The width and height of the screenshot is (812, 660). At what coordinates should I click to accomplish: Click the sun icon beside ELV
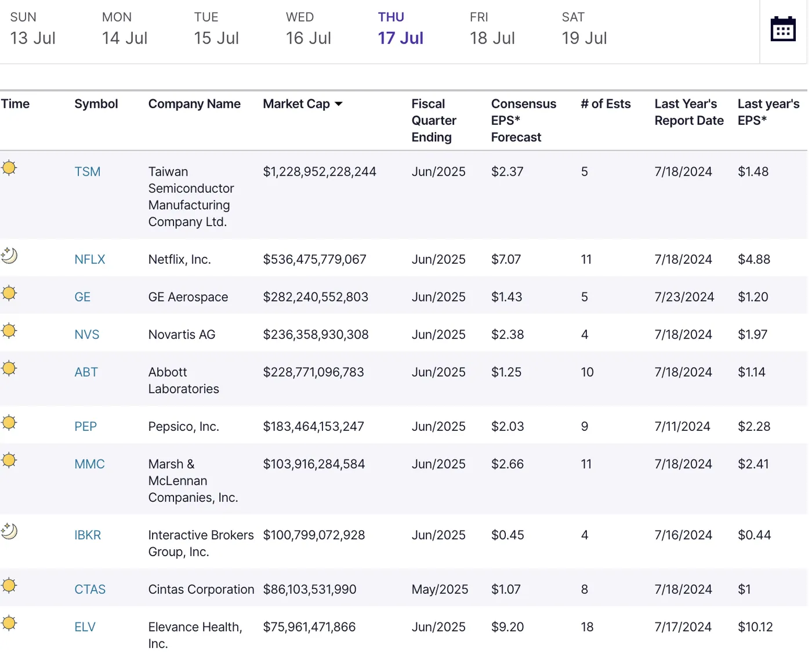9,623
